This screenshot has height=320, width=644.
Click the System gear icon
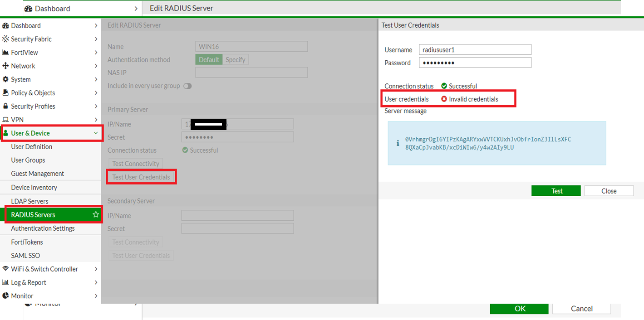[5, 79]
